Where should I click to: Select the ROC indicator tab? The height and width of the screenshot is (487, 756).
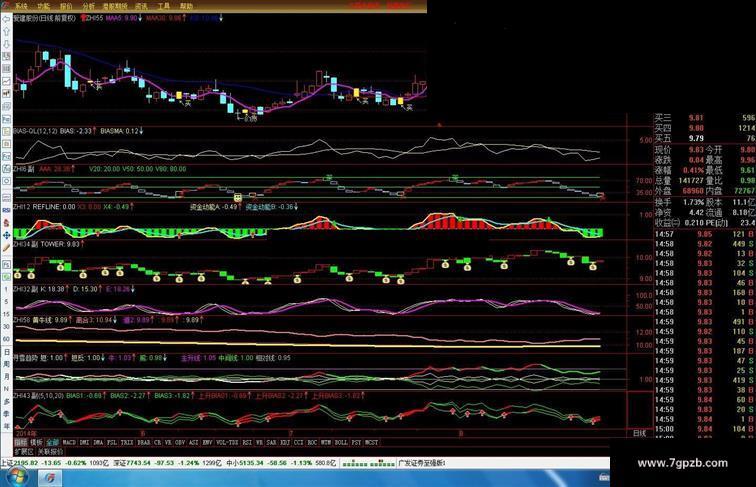click(312, 442)
